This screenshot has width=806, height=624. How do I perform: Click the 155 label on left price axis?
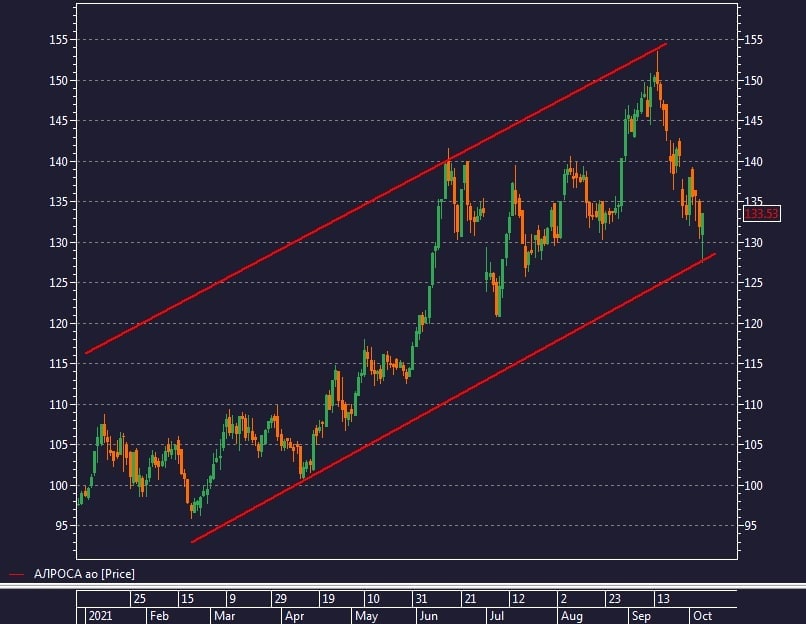pyautogui.click(x=58, y=40)
